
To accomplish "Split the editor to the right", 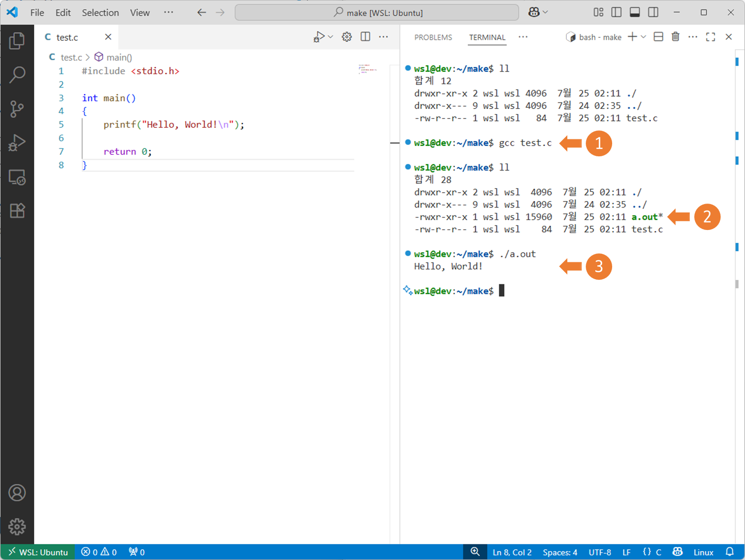I will [x=365, y=37].
